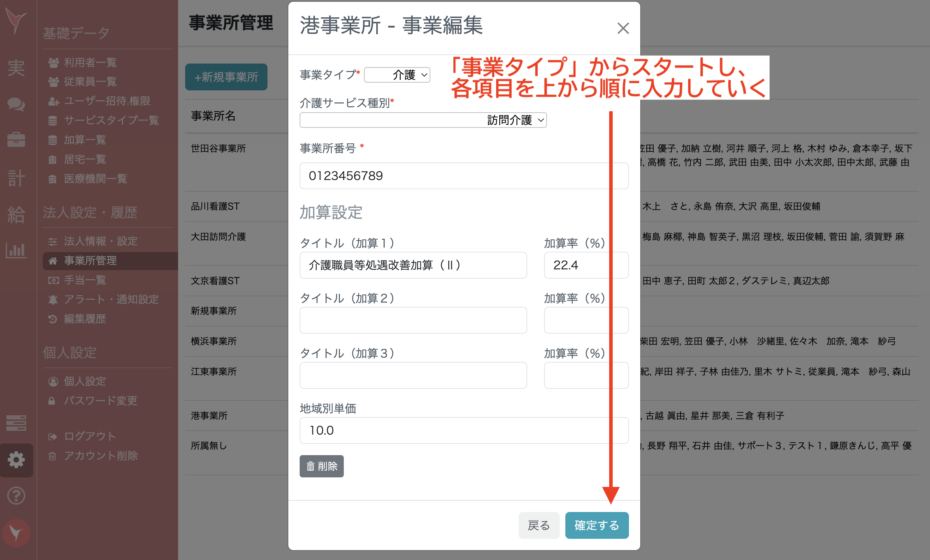Viewport: 930px width, 560px height.
Task: Select the 実 sidebar icon
Action: click(17, 68)
